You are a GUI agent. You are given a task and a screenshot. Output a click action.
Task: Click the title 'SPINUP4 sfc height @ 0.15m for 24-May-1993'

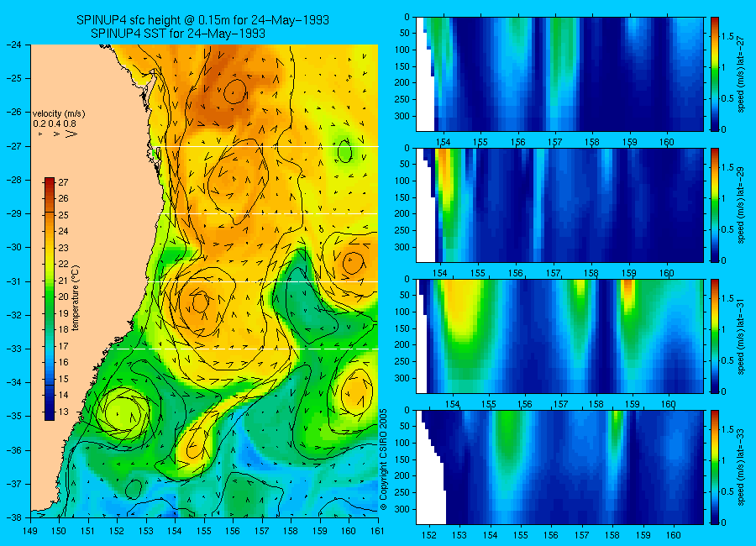(x=203, y=20)
